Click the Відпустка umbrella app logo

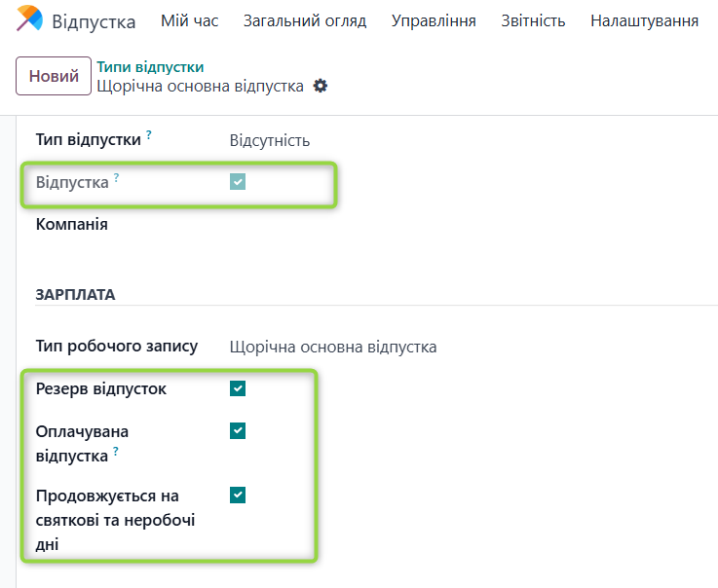[29, 20]
